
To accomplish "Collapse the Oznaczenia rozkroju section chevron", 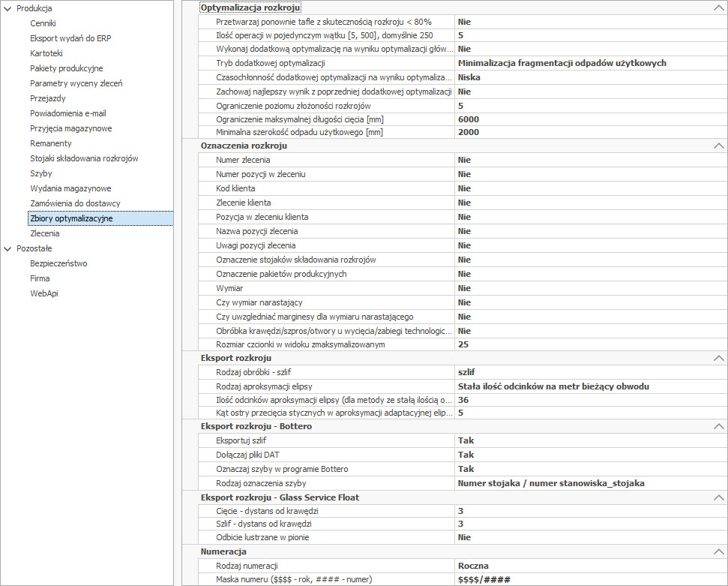I will pos(719,146).
